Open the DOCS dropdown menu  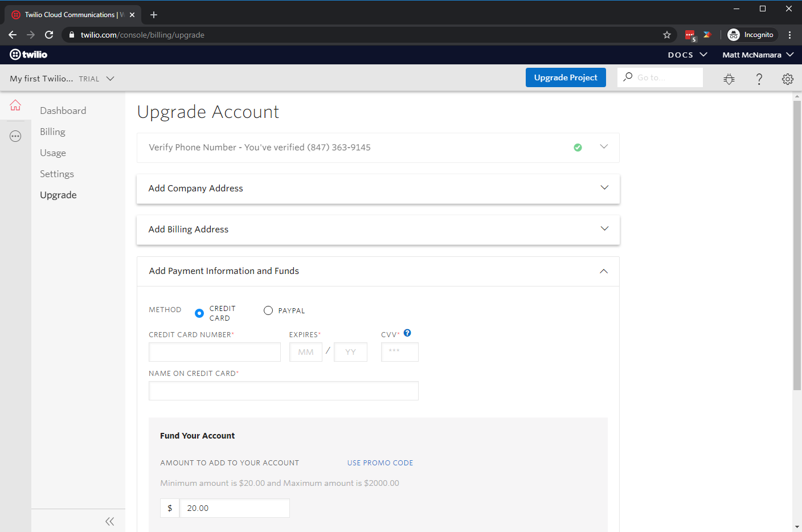pos(688,55)
